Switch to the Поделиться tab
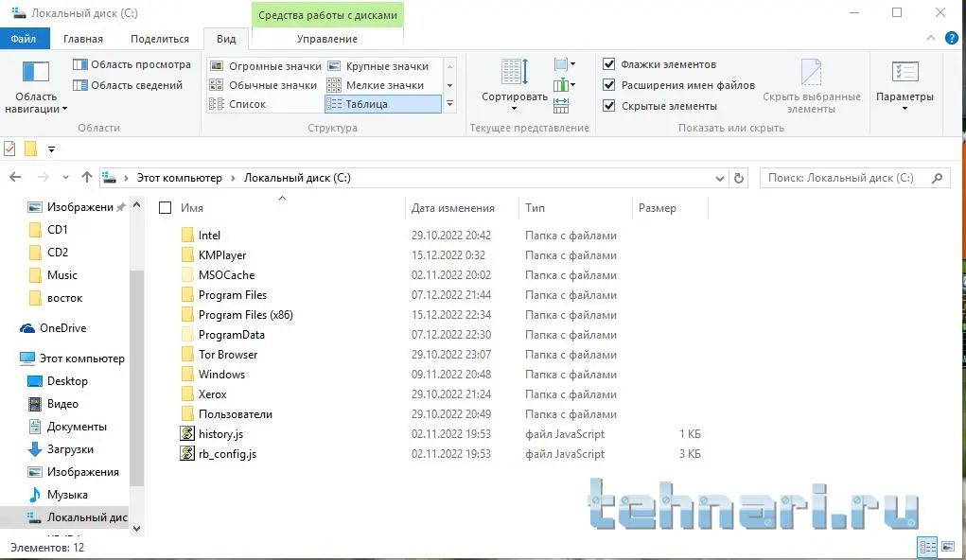This screenshot has width=966, height=560. pos(160,39)
